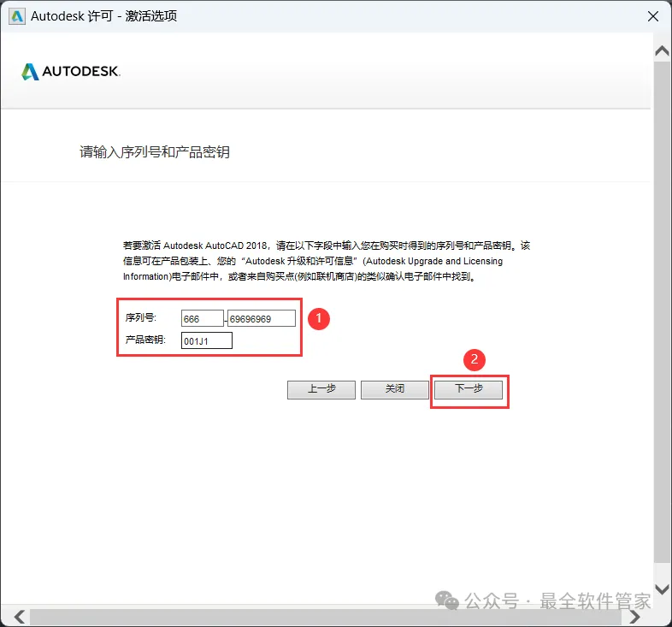Click the heading 请输入序列号和产品密钥
Viewport: 672px width, 627px height.
(155, 151)
